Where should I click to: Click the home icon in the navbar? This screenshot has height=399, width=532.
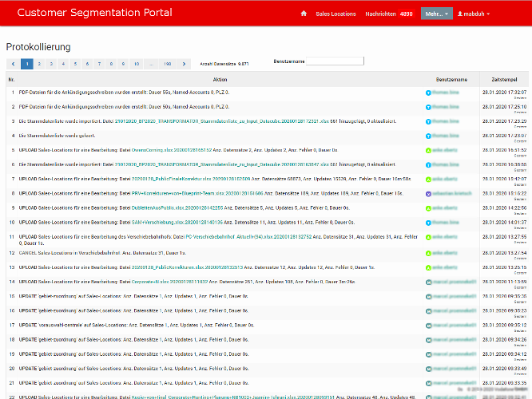(304, 14)
